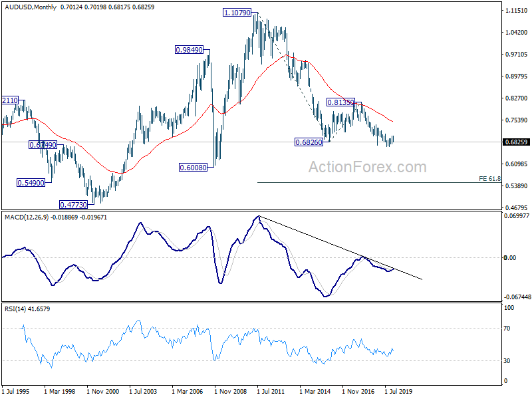Click the 0.81350 price label

click(x=340, y=102)
